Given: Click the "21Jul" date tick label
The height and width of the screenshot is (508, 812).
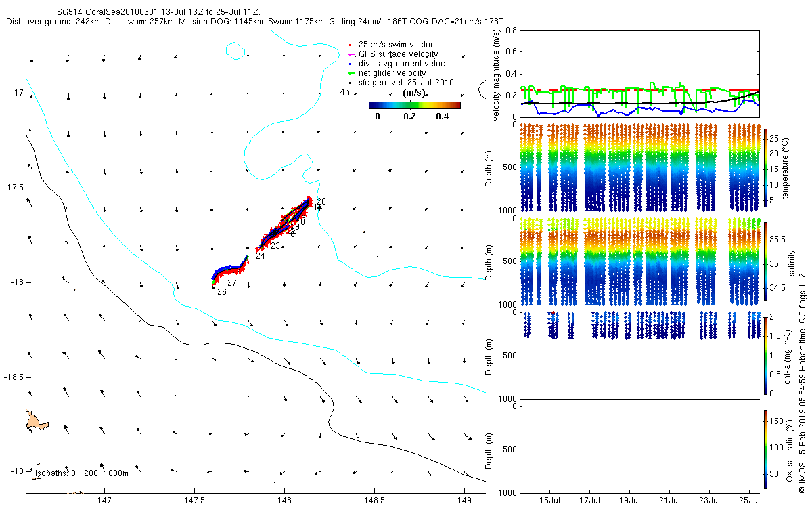Looking at the screenshot, I should coord(670,500).
